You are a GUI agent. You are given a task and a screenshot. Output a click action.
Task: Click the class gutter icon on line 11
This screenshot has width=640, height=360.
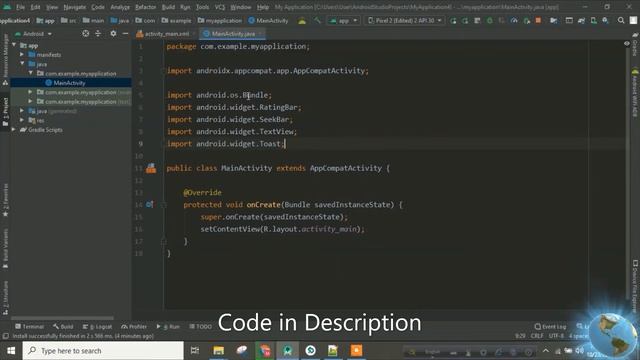click(151, 168)
